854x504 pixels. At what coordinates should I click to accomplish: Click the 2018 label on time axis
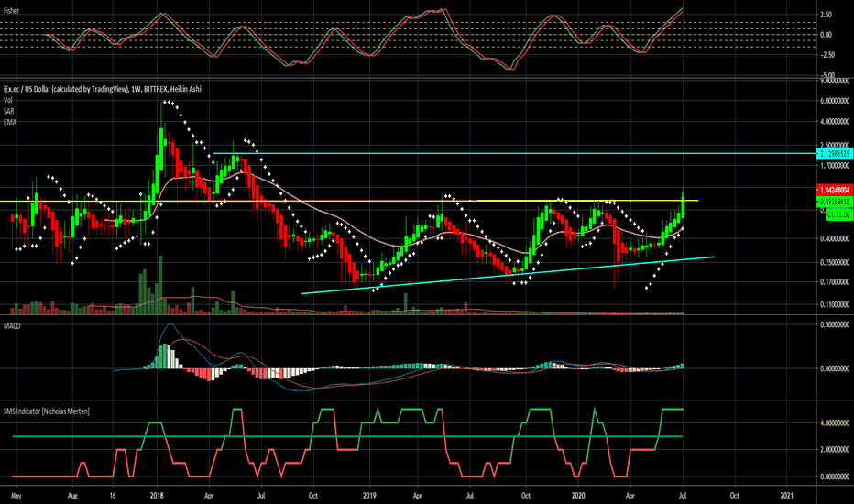[x=158, y=496]
